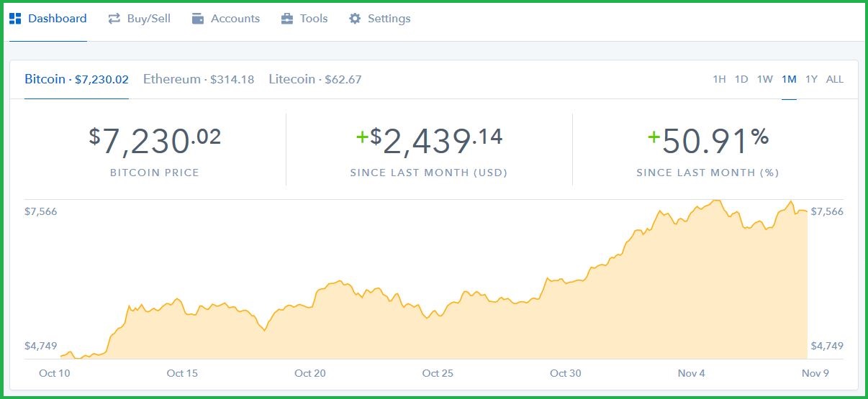Select the 1D chart range
The height and width of the screenshot is (399, 868).
click(x=741, y=79)
